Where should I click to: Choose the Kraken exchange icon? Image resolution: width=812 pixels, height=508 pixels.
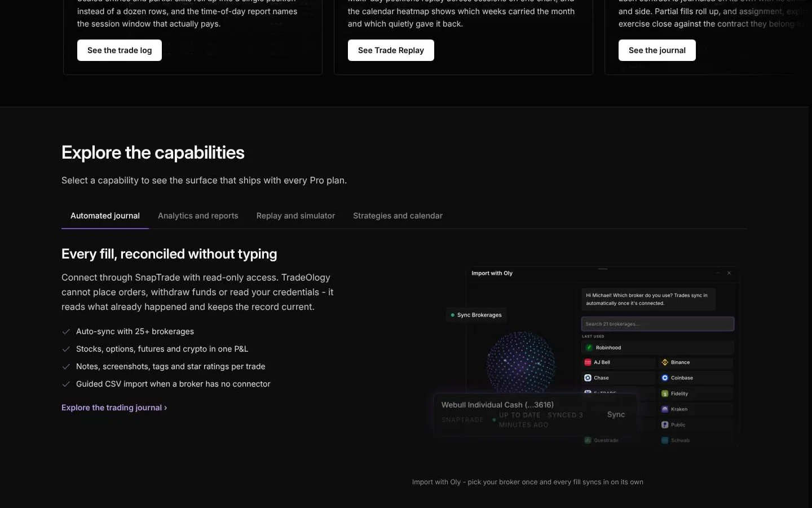(665, 409)
